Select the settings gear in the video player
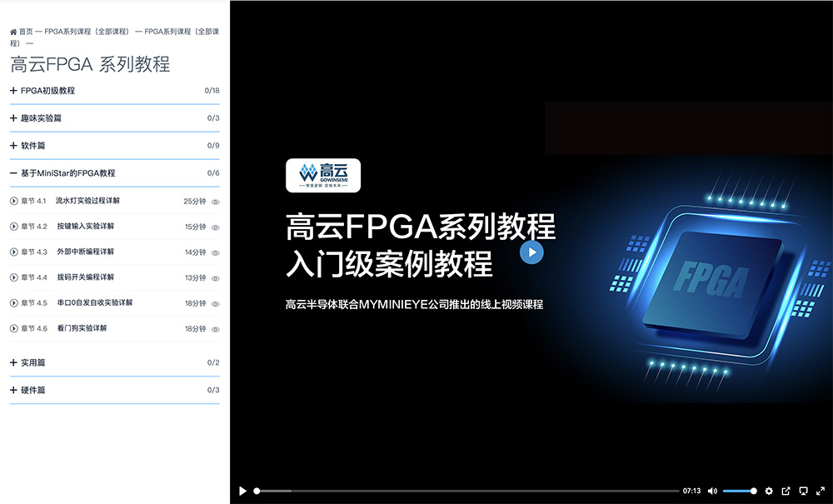Image resolution: width=833 pixels, height=504 pixels. (769, 491)
